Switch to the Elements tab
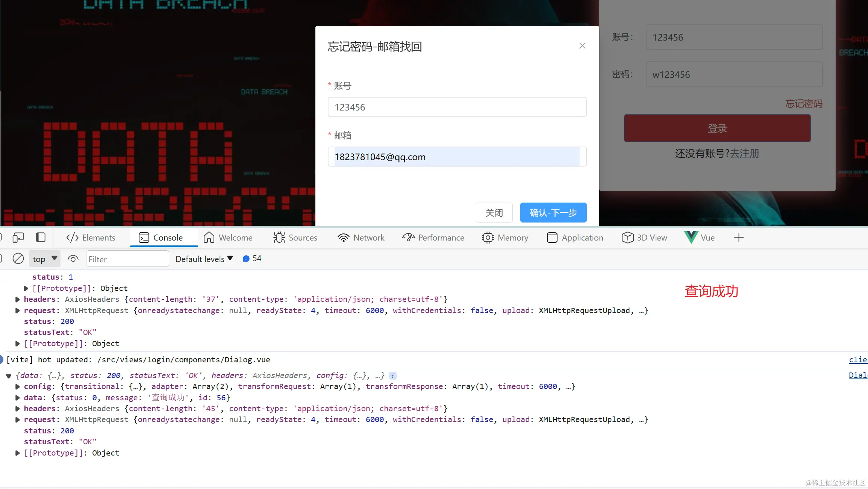 91,238
